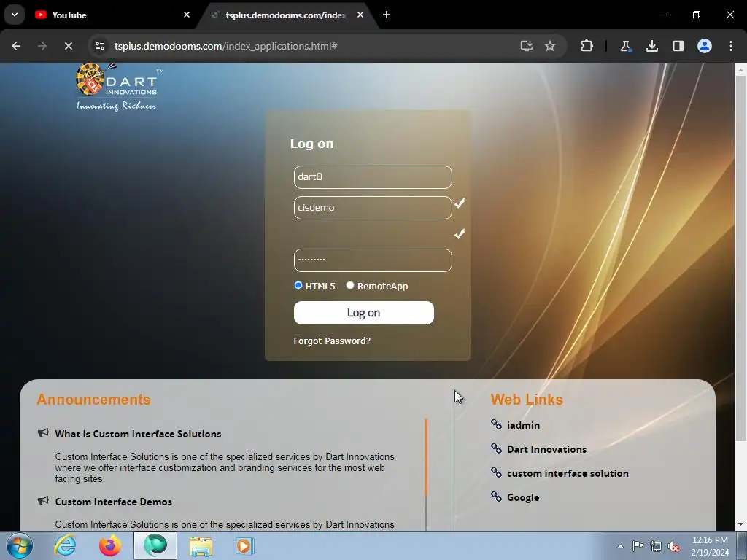Open Custom Interface Demos announcement

[113, 502]
